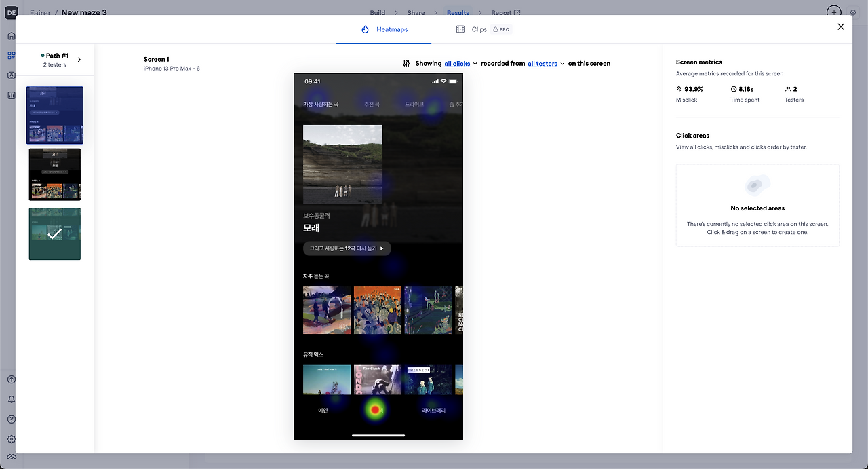Click the Time spent clock icon
Screen dimensions: 868x469
point(734,89)
